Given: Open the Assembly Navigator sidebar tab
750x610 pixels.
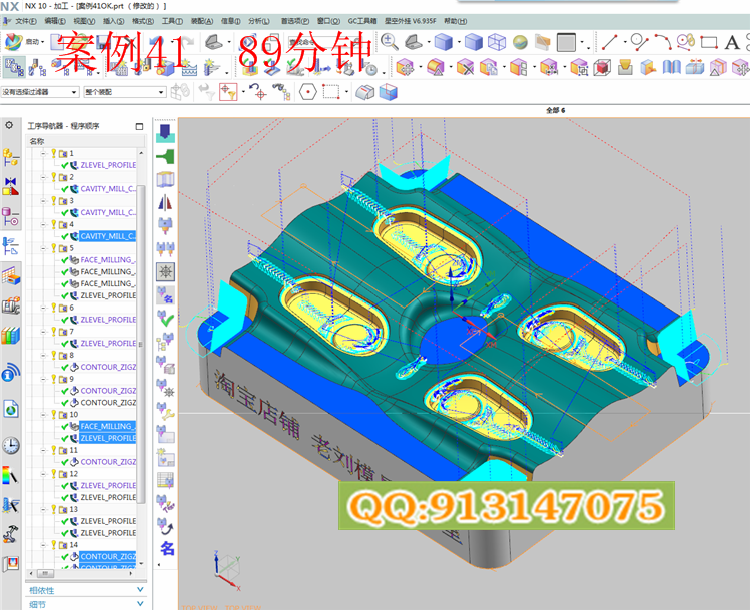Looking at the screenshot, I should (11, 157).
